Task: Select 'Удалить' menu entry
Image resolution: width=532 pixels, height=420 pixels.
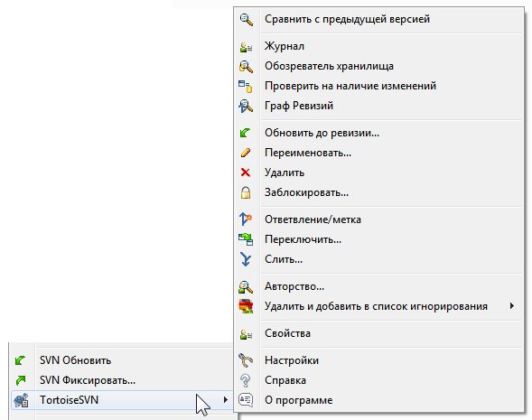Action: tap(378, 173)
